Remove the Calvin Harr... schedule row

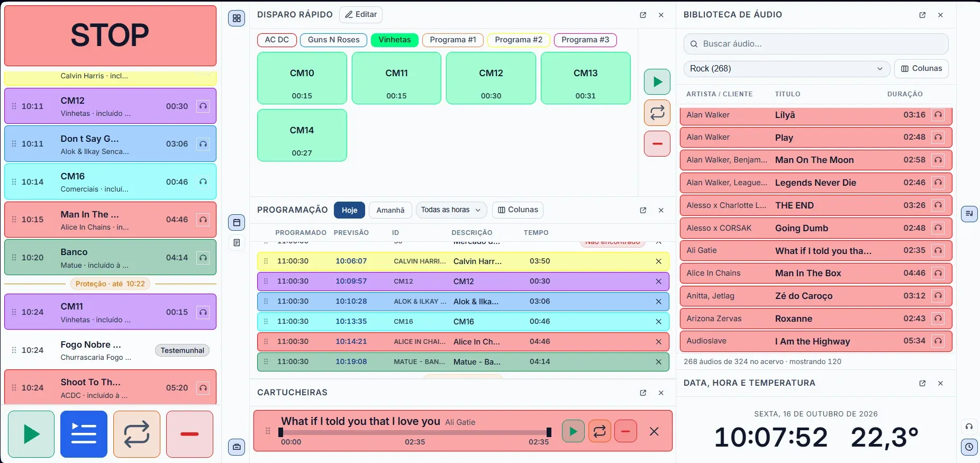pyautogui.click(x=658, y=261)
